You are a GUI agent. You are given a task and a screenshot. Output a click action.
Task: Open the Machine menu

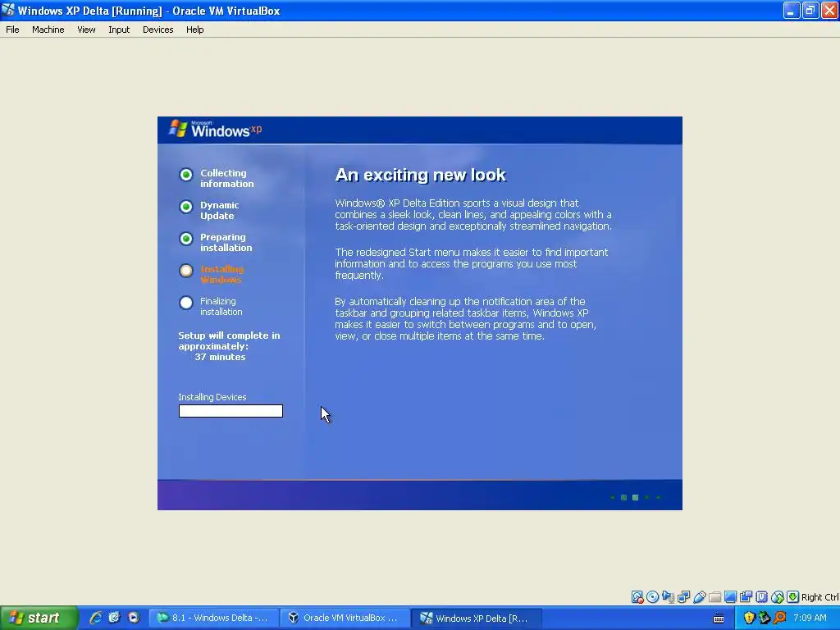pos(48,30)
